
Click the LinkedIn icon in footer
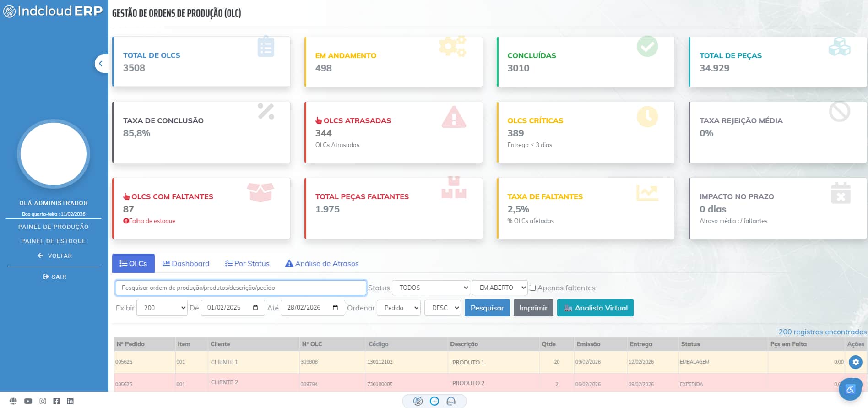70,401
